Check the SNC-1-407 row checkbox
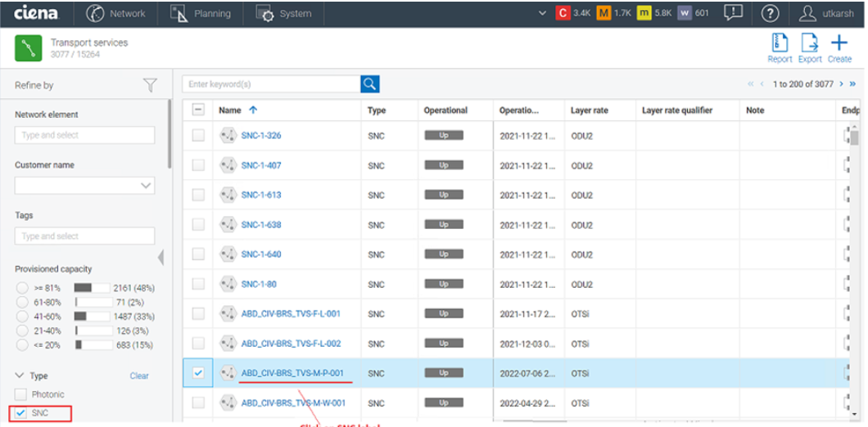Image resolution: width=868 pixels, height=427 pixels. [198, 164]
